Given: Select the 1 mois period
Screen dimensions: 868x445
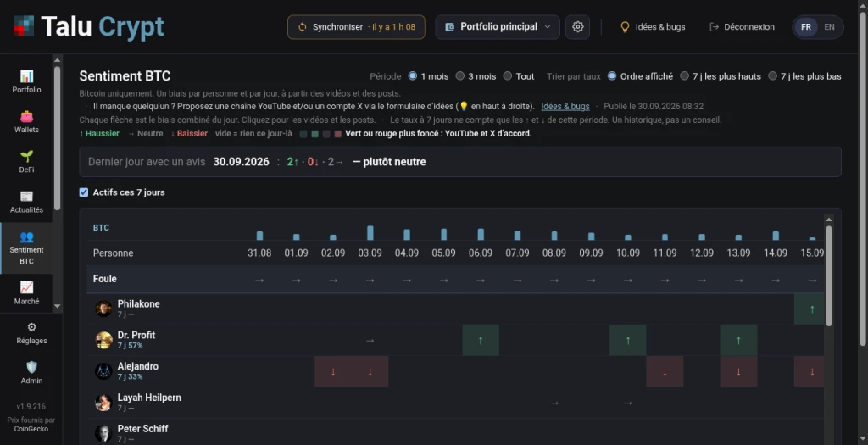Looking at the screenshot, I should coord(413,75).
